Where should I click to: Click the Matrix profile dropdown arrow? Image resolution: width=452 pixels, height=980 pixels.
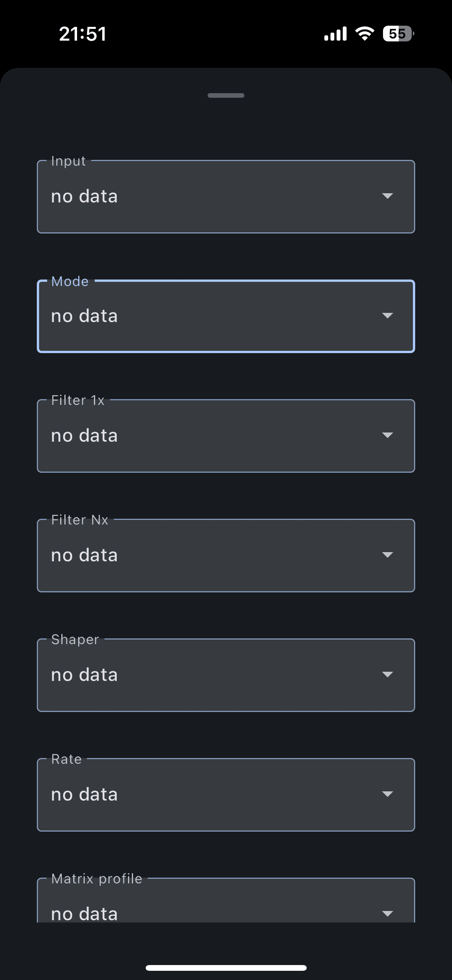point(388,914)
